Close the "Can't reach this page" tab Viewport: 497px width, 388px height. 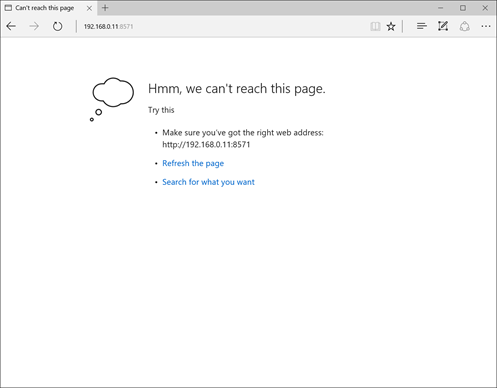89,8
